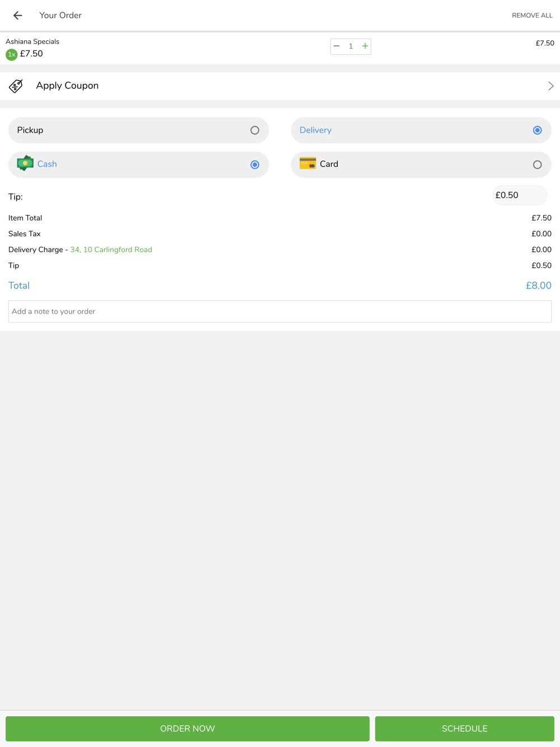Tap the quantity value 1 in stepper
The image size is (560, 747).
pos(351,46)
